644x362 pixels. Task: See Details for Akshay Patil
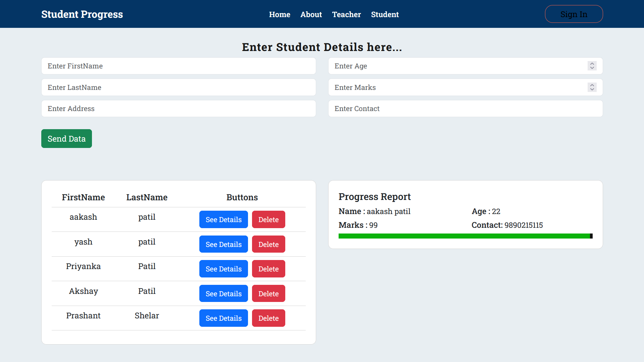tap(224, 294)
